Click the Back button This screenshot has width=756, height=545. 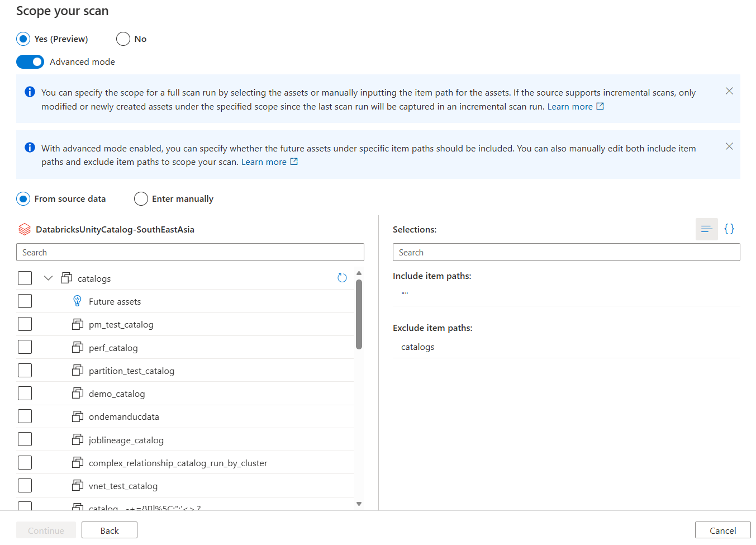point(110,530)
